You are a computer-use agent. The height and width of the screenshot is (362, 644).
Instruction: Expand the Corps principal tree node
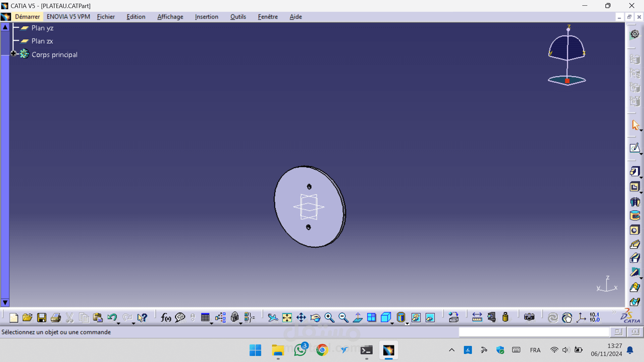coord(13,54)
